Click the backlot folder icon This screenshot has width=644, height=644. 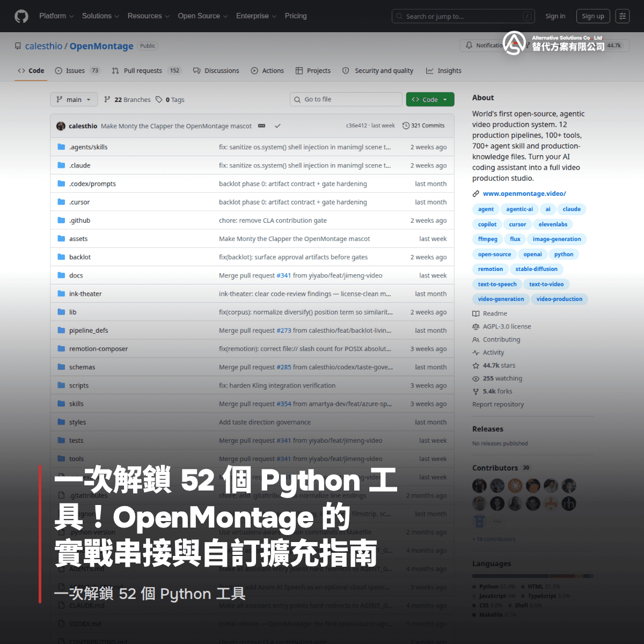pos(61,257)
